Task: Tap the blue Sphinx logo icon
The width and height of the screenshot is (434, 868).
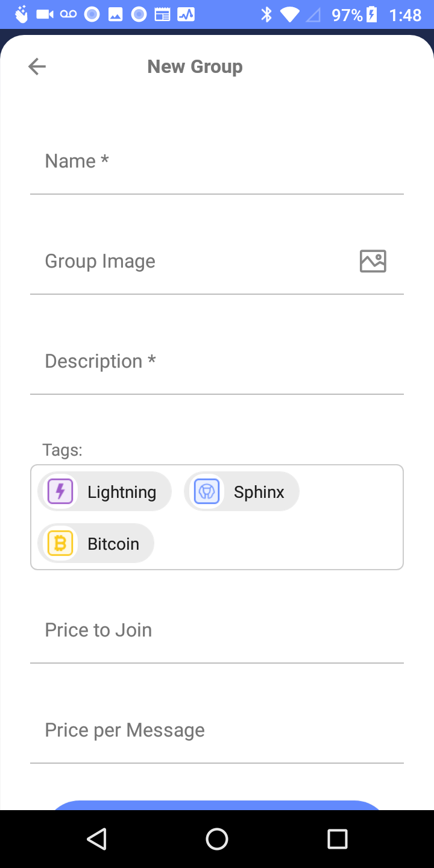Action: (x=207, y=492)
